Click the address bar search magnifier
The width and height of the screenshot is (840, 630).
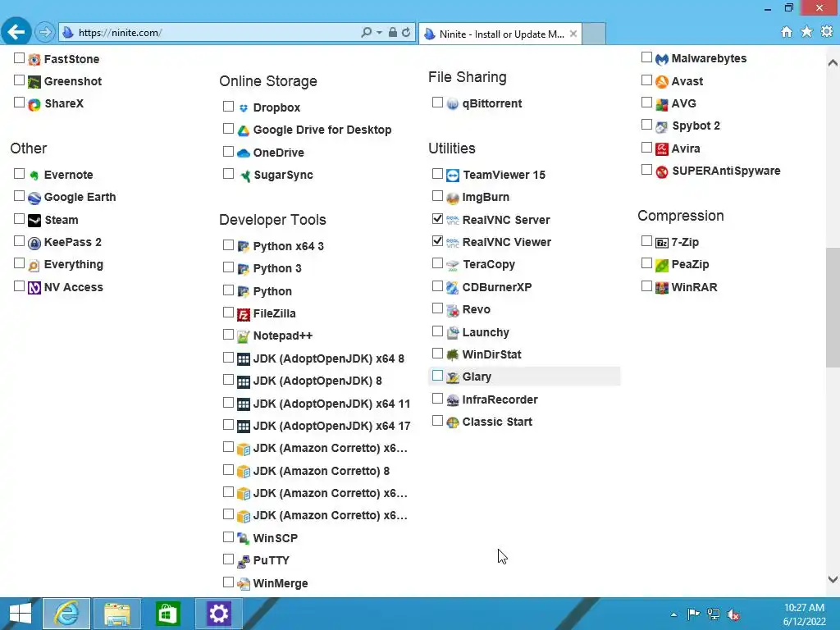[367, 33]
